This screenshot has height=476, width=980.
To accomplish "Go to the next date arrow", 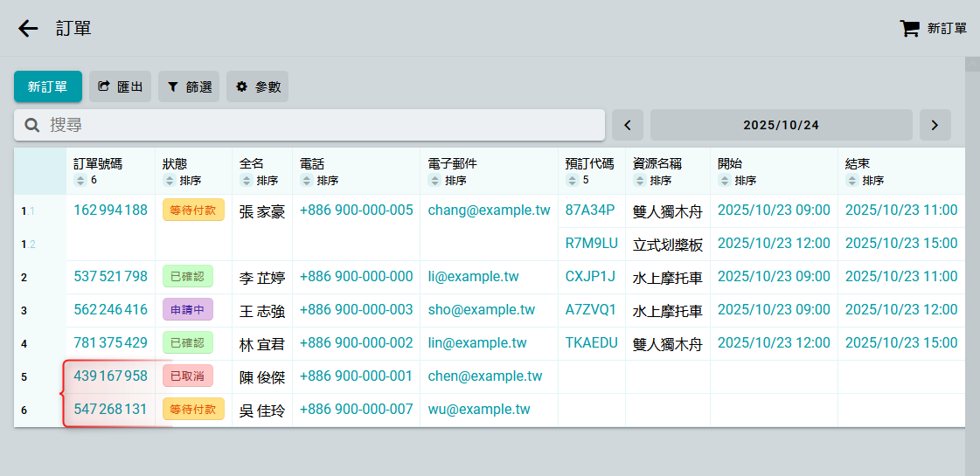I will coord(935,125).
